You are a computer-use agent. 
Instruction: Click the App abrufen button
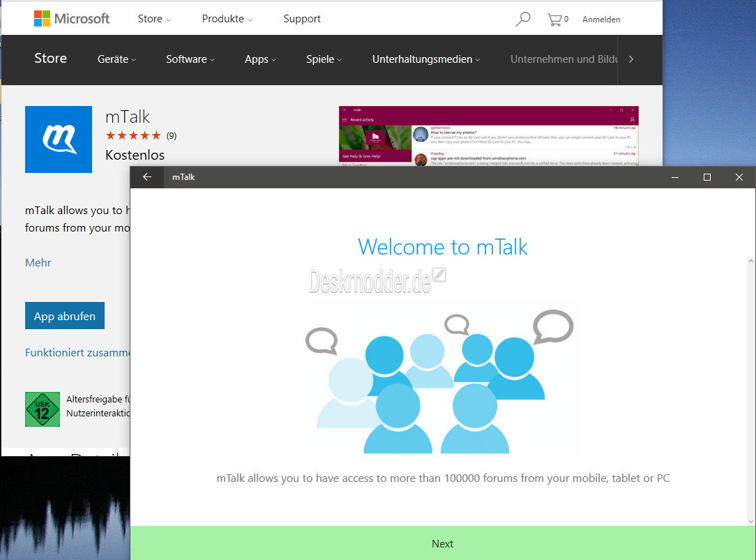(65, 316)
